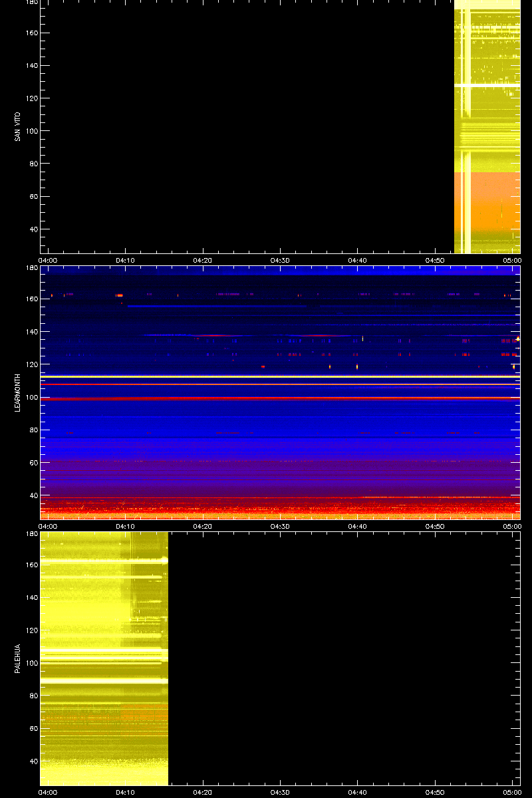Click 04:50 time label under LEARMONTH panel
The width and height of the screenshot is (532, 798).
click(x=435, y=526)
